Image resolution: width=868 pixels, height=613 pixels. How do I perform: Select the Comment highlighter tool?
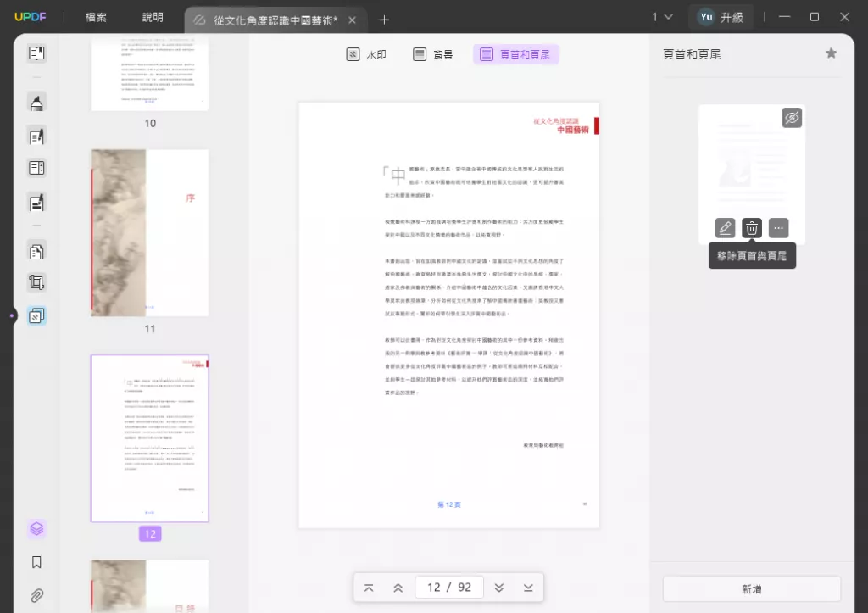coord(36,103)
